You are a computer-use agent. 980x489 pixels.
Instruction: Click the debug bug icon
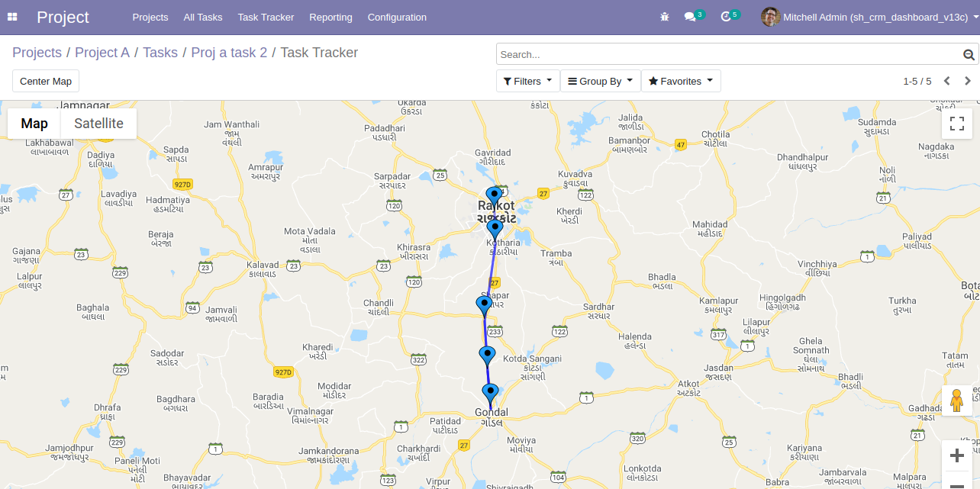pos(665,17)
